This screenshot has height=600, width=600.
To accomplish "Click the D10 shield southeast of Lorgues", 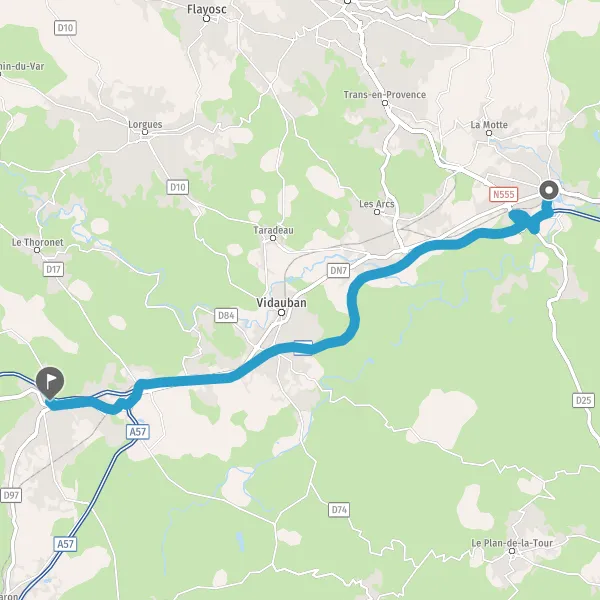I will (178, 187).
